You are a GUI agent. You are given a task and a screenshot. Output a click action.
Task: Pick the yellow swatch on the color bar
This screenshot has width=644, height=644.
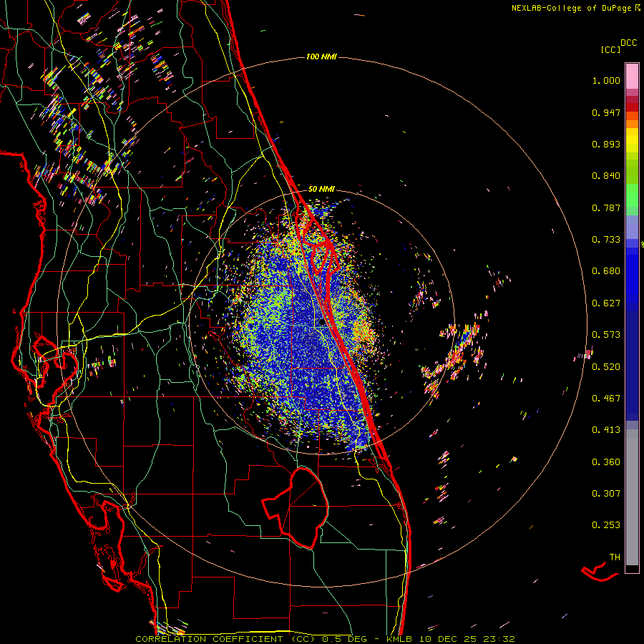pyautogui.click(x=632, y=140)
